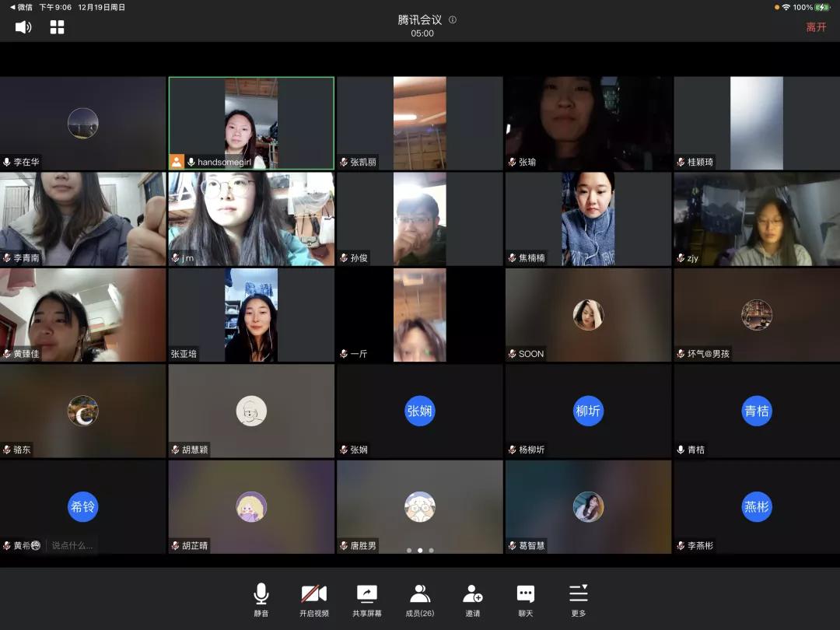Click 青桔 blue avatar circle

click(757, 411)
